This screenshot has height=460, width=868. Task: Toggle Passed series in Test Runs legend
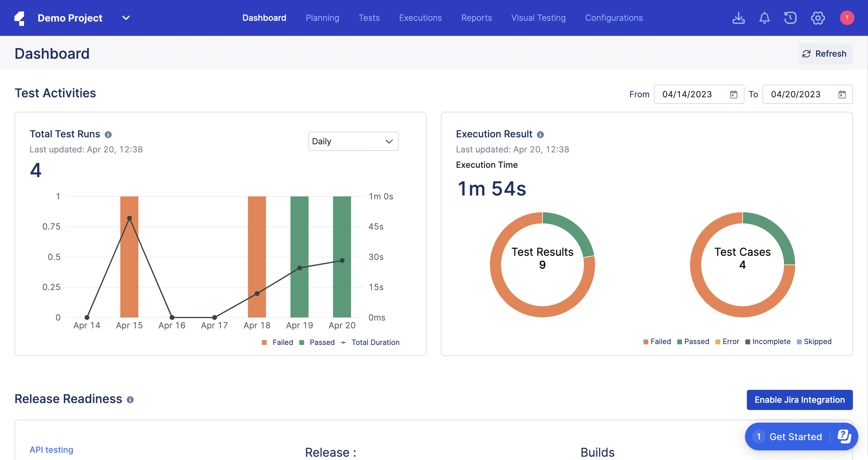[317, 342]
